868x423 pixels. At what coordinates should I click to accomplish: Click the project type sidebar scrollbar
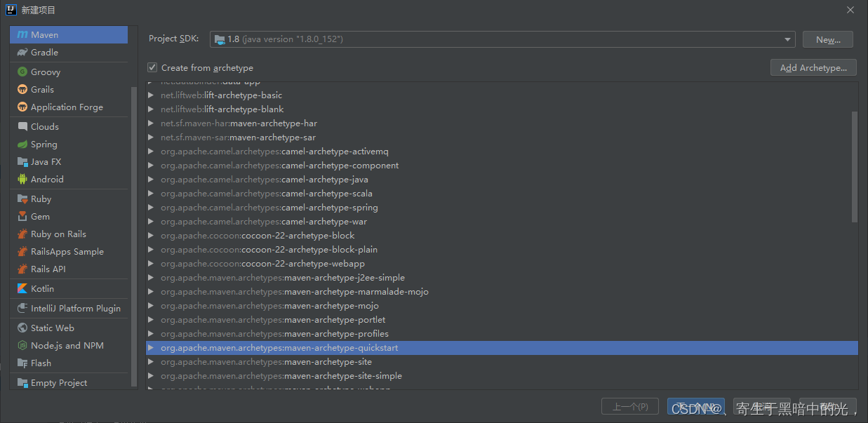(x=134, y=237)
